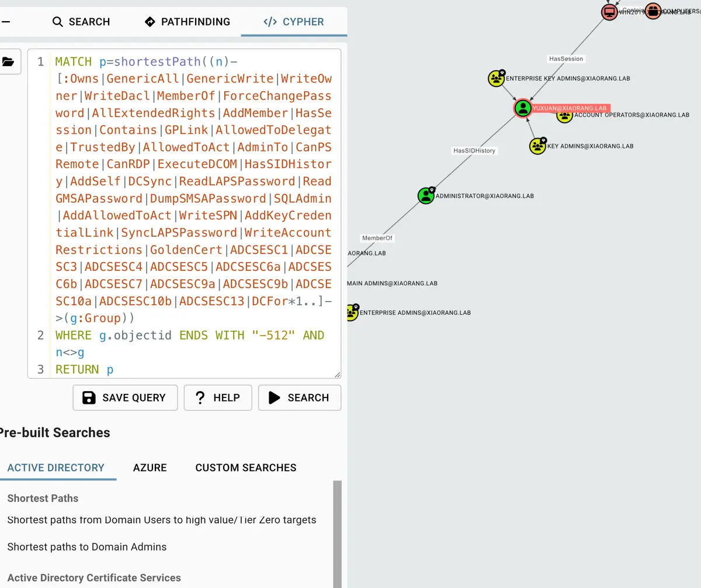Screen dimensions: 701x588
Task: Run Shortest paths to Domain Admins query
Action: click(x=87, y=547)
